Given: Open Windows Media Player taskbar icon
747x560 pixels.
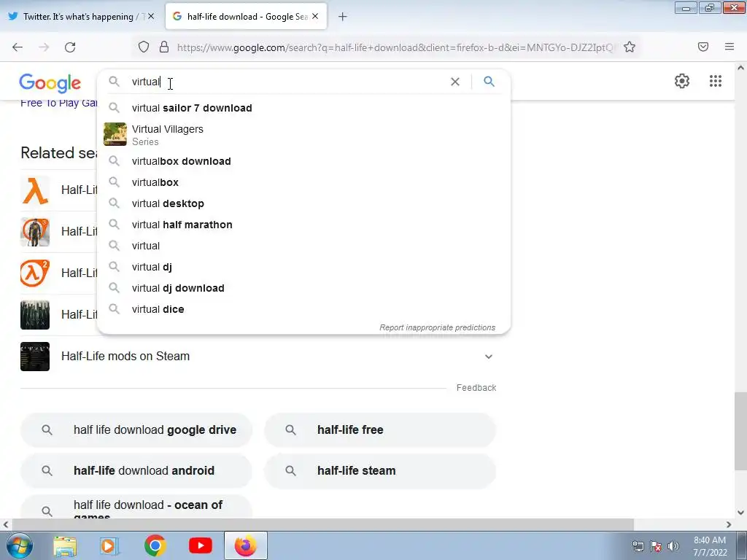Looking at the screenshot, I should click(x=109, y=546).
